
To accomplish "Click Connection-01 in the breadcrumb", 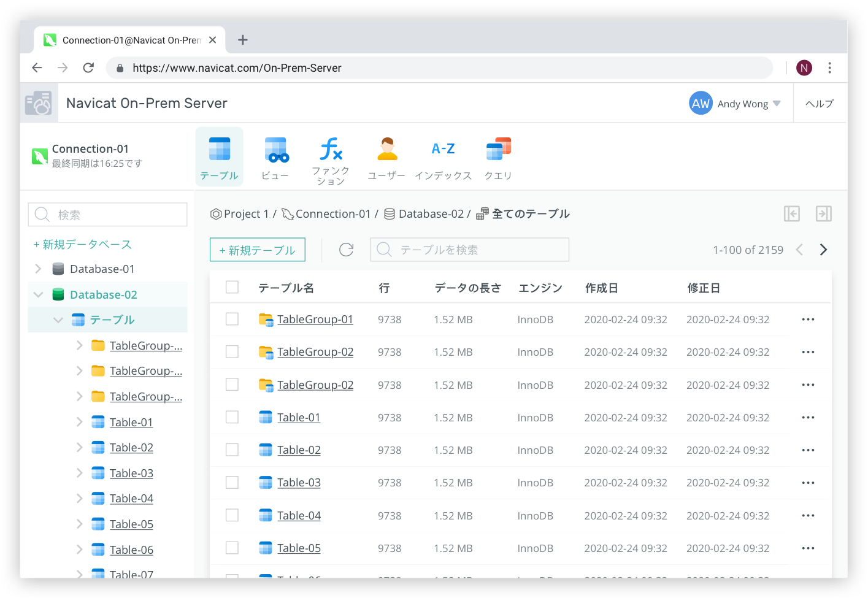I will click(x=333, y=213).
